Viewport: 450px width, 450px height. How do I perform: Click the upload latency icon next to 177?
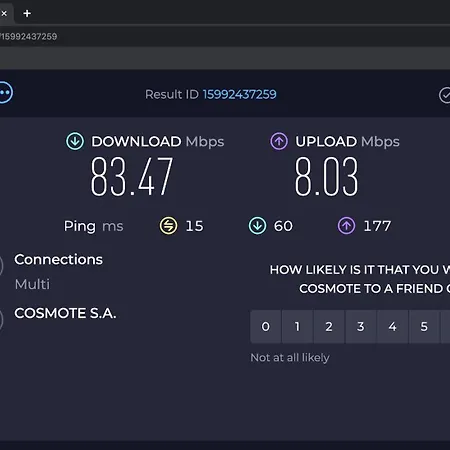point(347,226)
